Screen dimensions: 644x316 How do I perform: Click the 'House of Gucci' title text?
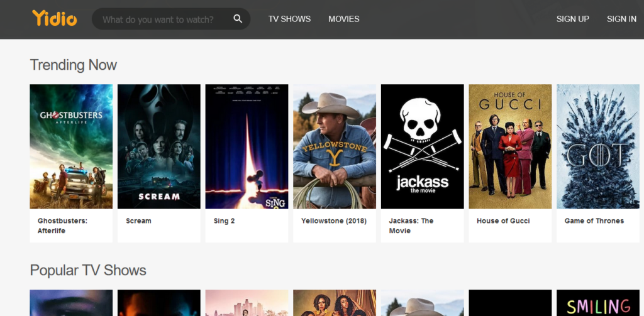pyautogui.click(x=503, y=221)
